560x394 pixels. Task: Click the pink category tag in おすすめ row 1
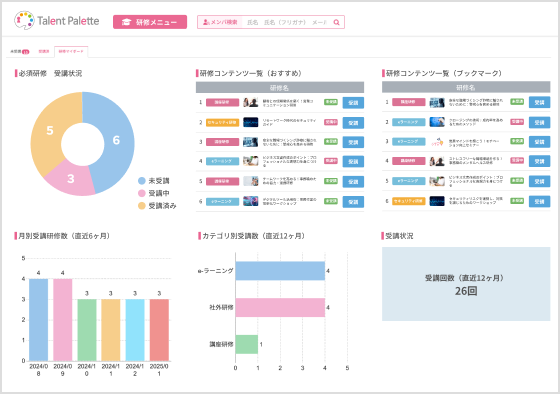pyautogui.click(x=222, y=103)
